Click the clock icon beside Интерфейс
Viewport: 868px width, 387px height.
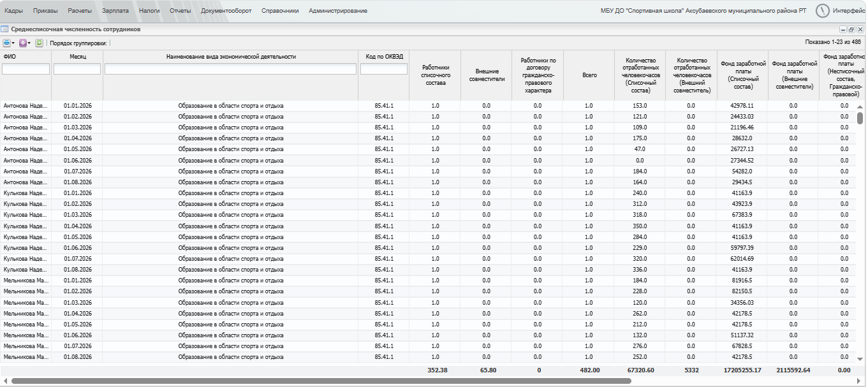[823, 11]
